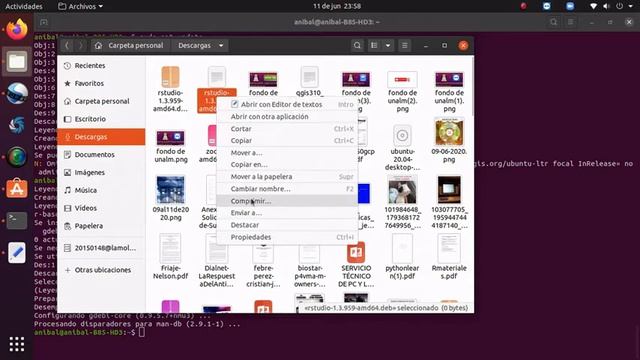Select the Friaje-Nelson.pdf file
Screen dimensions: 640x360
click(x=171, y=257)
